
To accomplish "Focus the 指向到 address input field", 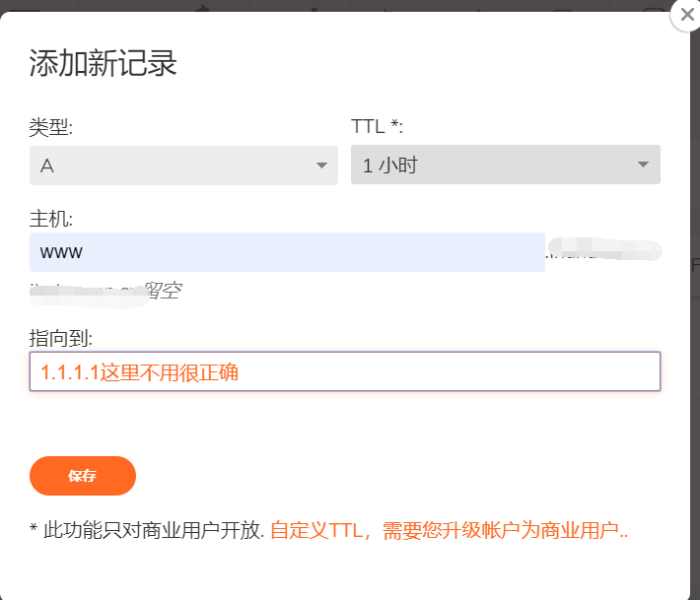I will [345, 372].
